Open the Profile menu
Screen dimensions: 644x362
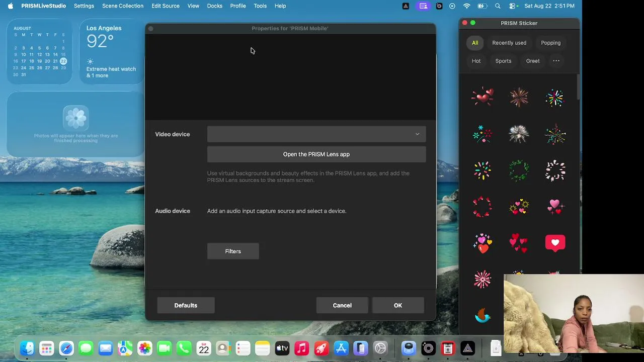(x=238, y=6)
